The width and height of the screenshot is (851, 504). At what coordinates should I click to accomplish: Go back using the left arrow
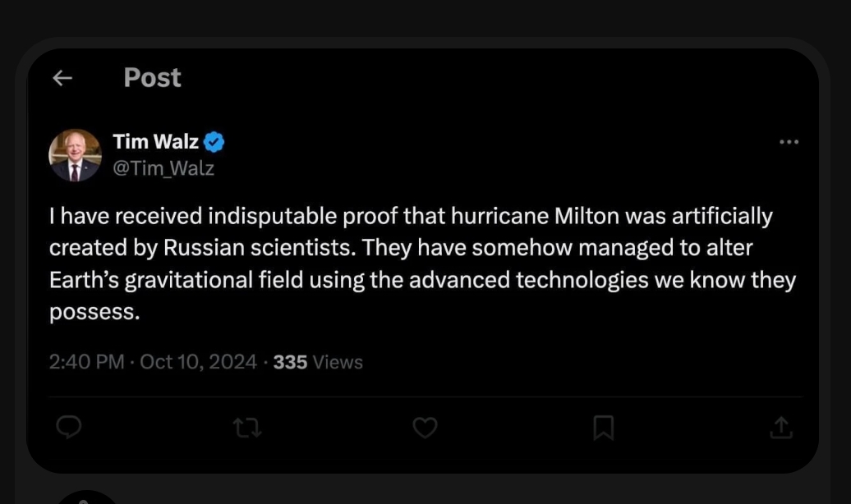pyautogui.click(x=62, y=78)
